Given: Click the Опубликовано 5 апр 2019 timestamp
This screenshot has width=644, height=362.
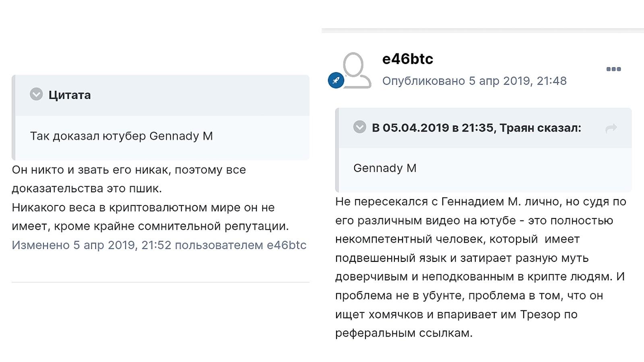Looking at the screenshot, I should [x=474, y=81].
